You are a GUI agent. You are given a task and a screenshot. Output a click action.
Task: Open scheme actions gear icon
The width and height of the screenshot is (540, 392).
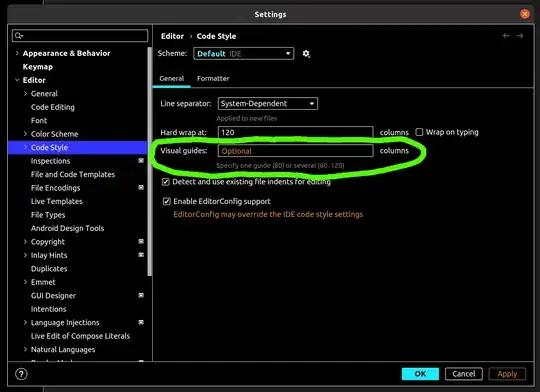point(306,54)
